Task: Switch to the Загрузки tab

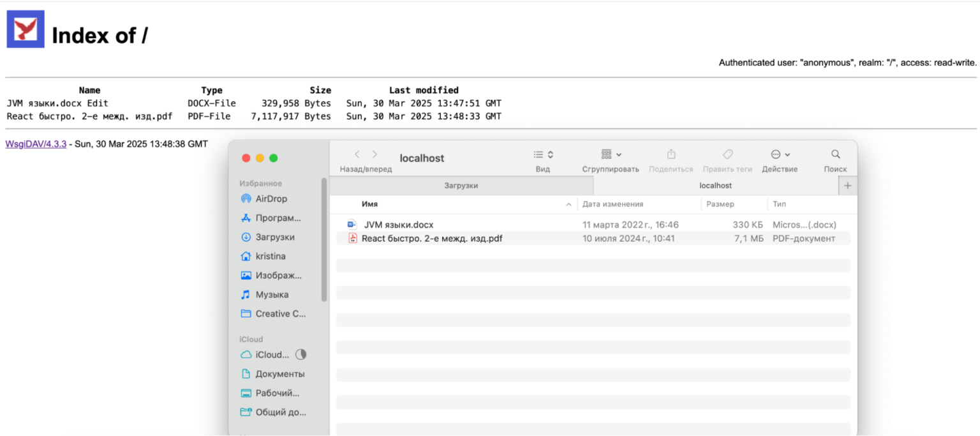Action: pos(461,185)
